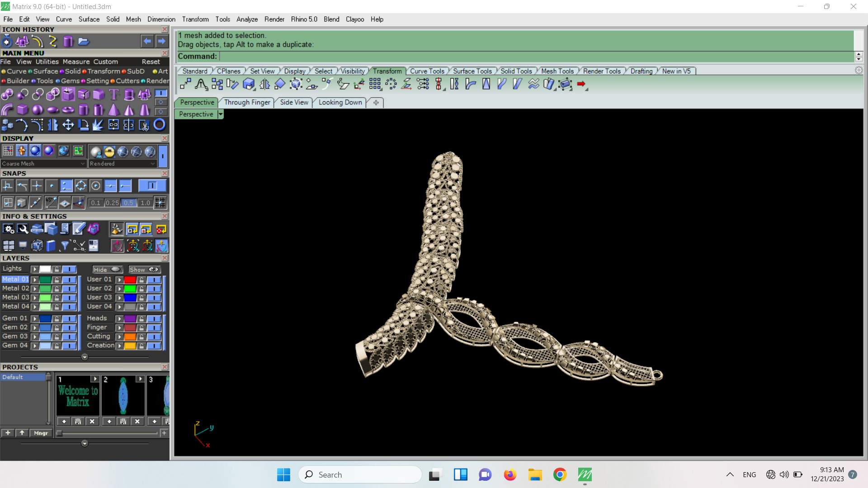Click the Move arrows tool icon

click(x=68, y=125)
